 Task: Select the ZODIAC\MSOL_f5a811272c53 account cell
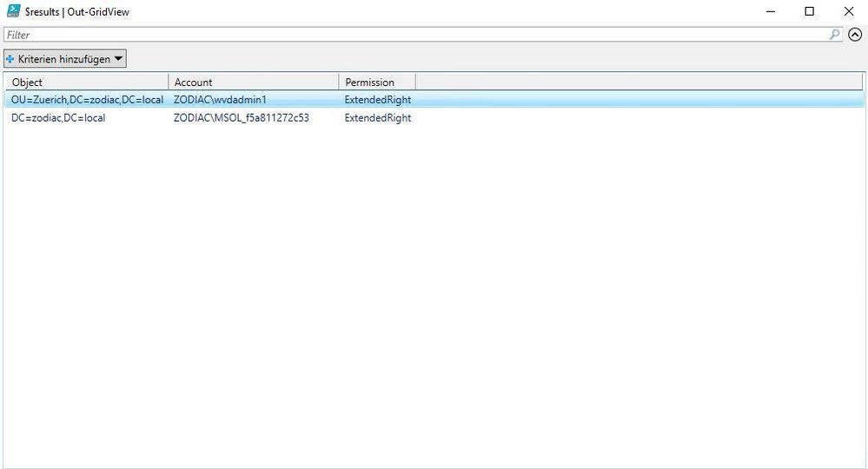click(242, 118)
